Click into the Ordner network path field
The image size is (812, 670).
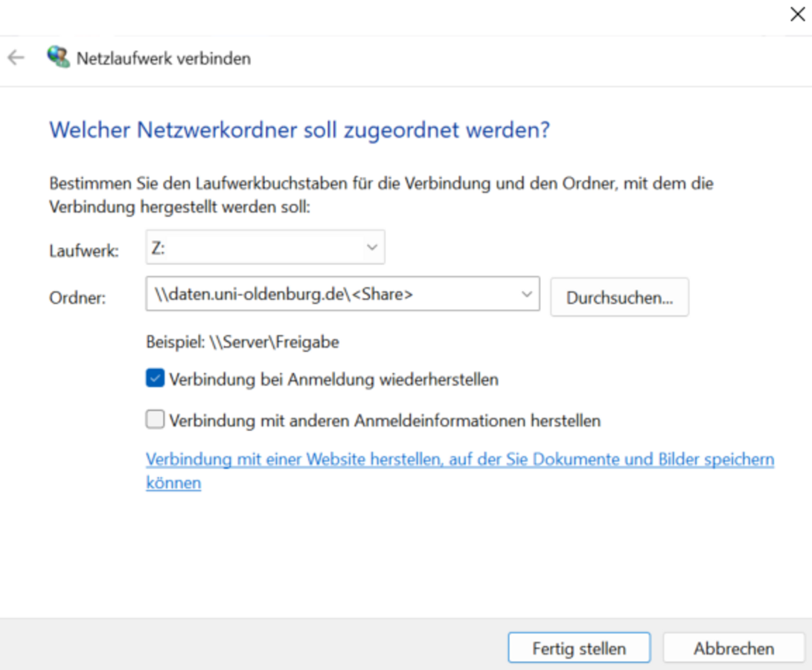(327, 294)
